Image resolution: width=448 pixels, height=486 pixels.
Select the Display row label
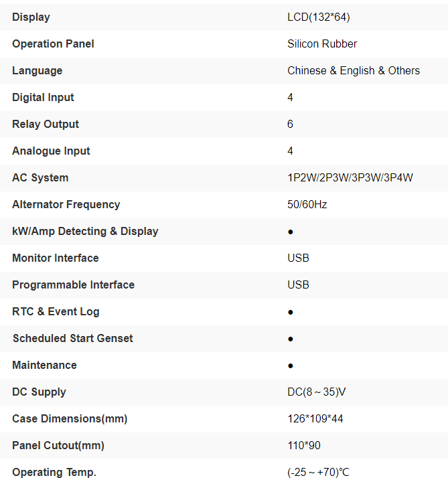(x=31, y=17)
